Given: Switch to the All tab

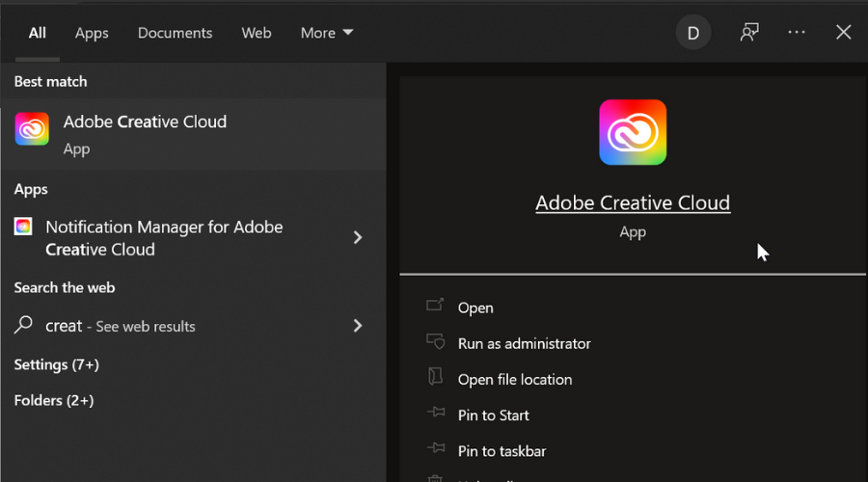Looking at the screenshot, I should (x=37, y=33).
